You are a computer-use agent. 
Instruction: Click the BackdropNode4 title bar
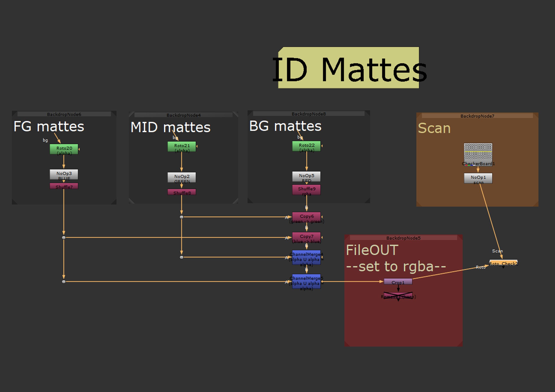pyautogui.click(x=183, y=115)
